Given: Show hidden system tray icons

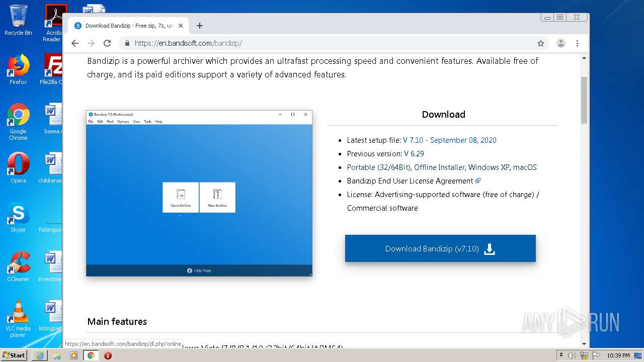Looking at the screenshot, I should point(561,355).
